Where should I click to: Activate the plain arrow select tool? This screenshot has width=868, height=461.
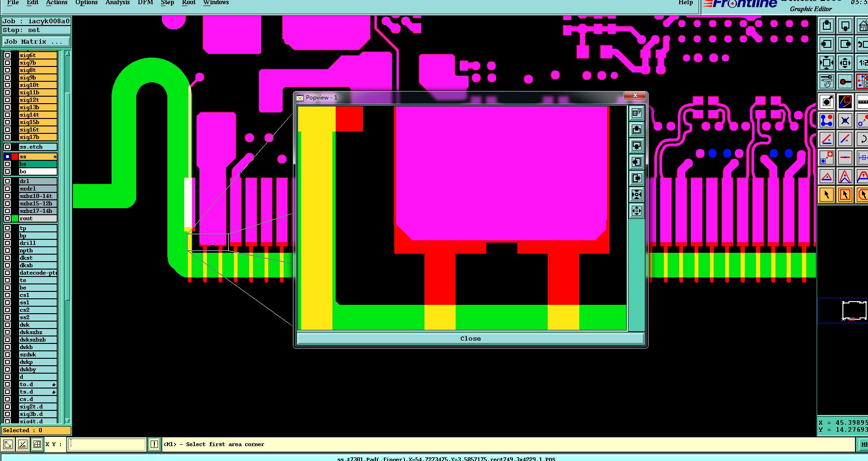pyautogui.click(x=826, y=195)
